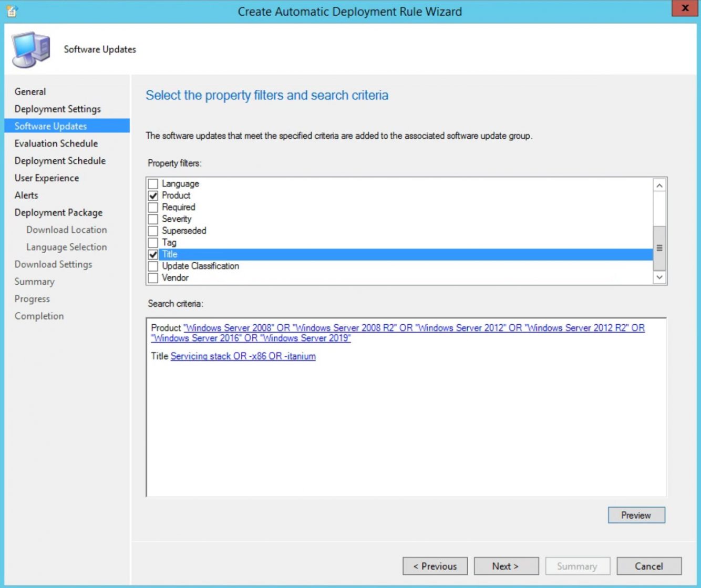This screenshot has width=701, height=588.
Task: Toggle the Superseded checkbox
Action: point(153,231)
